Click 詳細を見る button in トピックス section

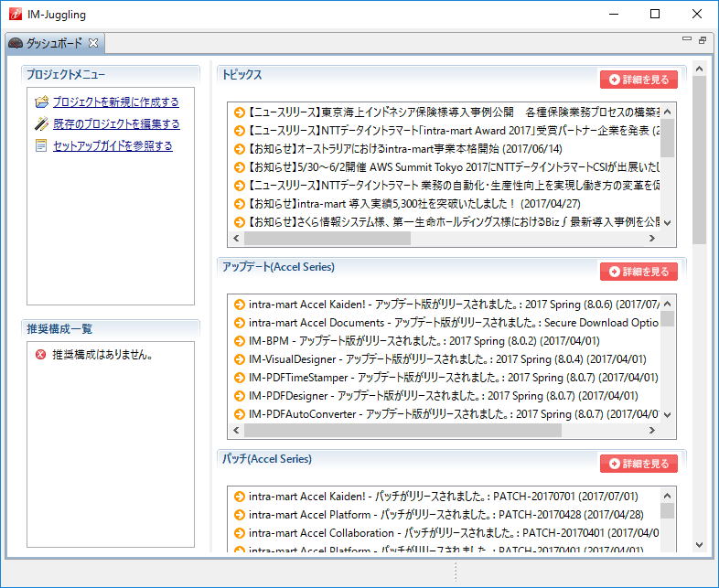point(639,80)
